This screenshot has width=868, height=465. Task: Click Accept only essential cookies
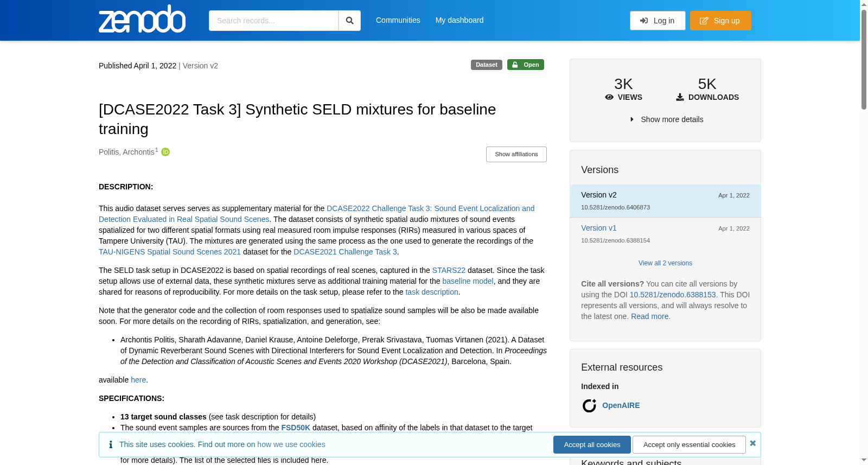coord(689,444)
